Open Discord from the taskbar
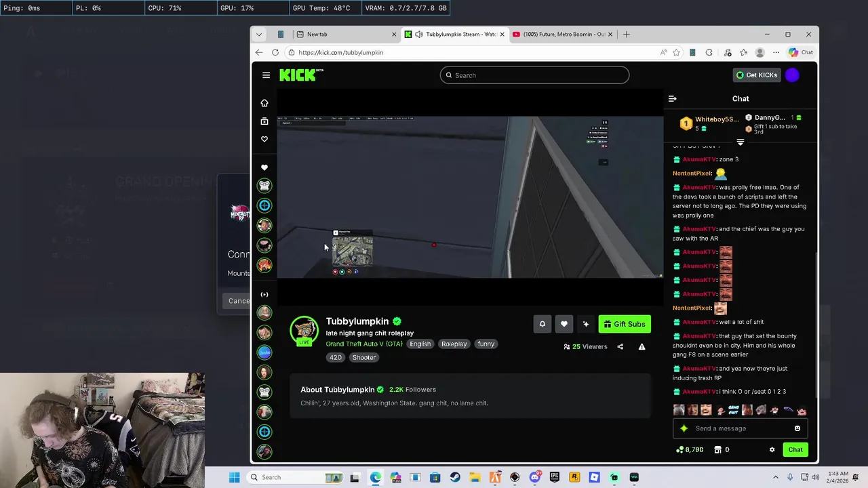The height and width of the screenshot is (488, 868). [535, 477]
